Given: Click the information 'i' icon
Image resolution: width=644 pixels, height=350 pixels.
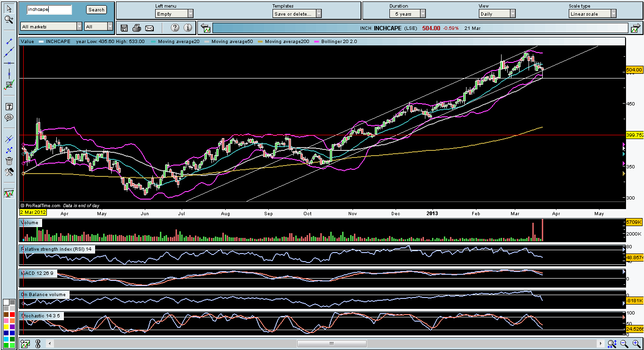Looking at the screenshot, I should [188, 28].
